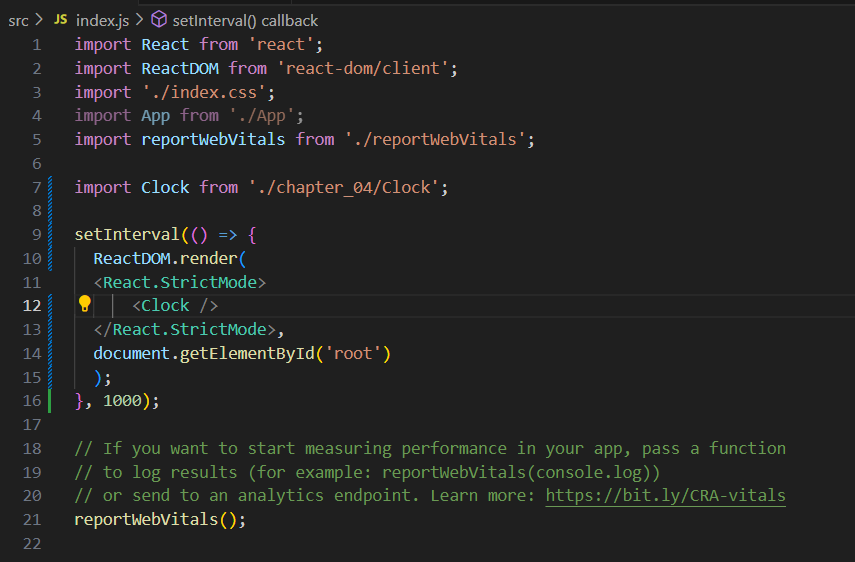Click line number 22 in gutter

(x=32, y=543)
